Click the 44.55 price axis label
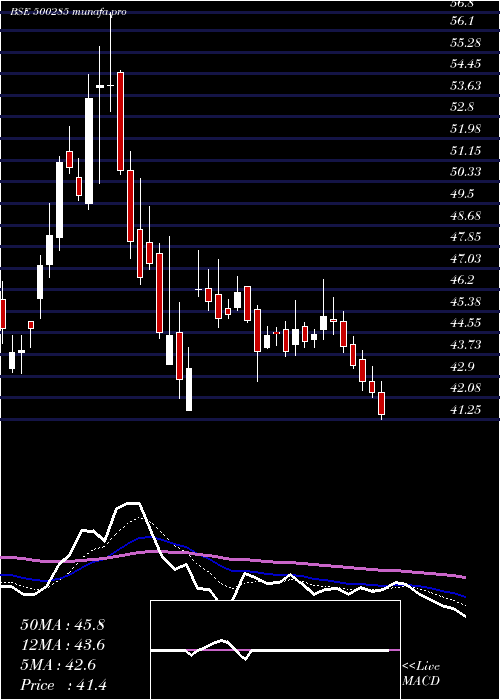Screen dimensions: 500x700 point(466,323)
